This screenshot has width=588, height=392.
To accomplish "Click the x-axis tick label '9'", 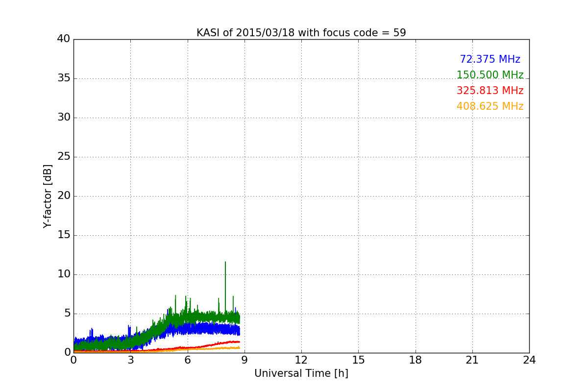I will click(x=245, y=360).
